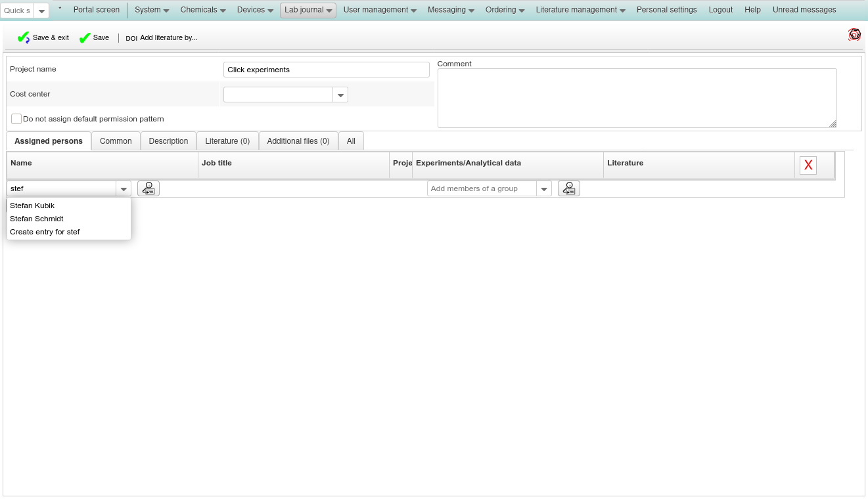Screen dimensions: 868x499
Task: Open the Chemicals menu
Action: point(203,10)
